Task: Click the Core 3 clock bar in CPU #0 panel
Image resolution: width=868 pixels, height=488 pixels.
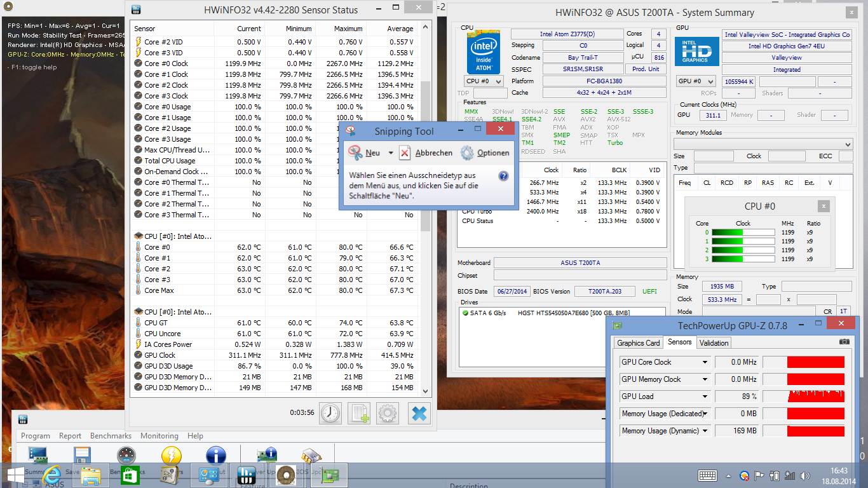Action: (x=743, y=259)
